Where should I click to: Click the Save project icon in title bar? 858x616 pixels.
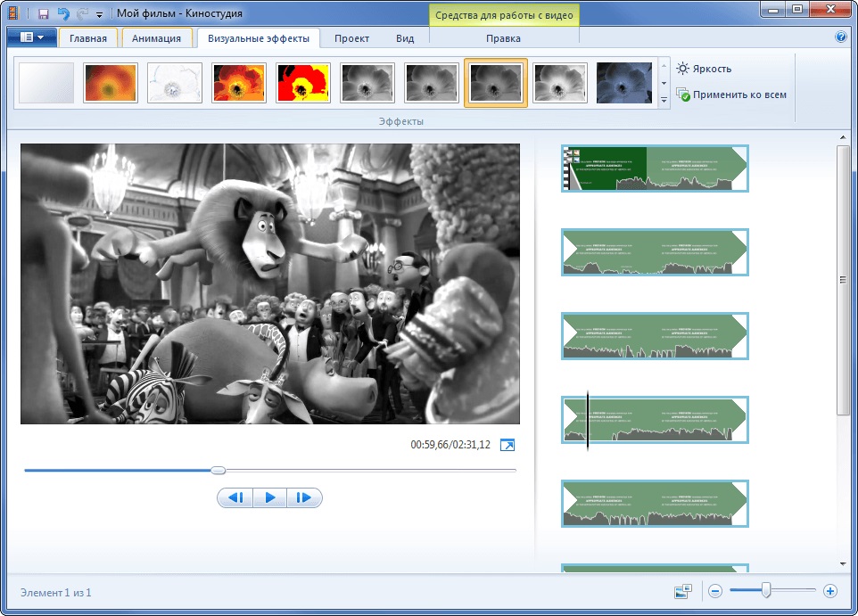click(43, 13)
